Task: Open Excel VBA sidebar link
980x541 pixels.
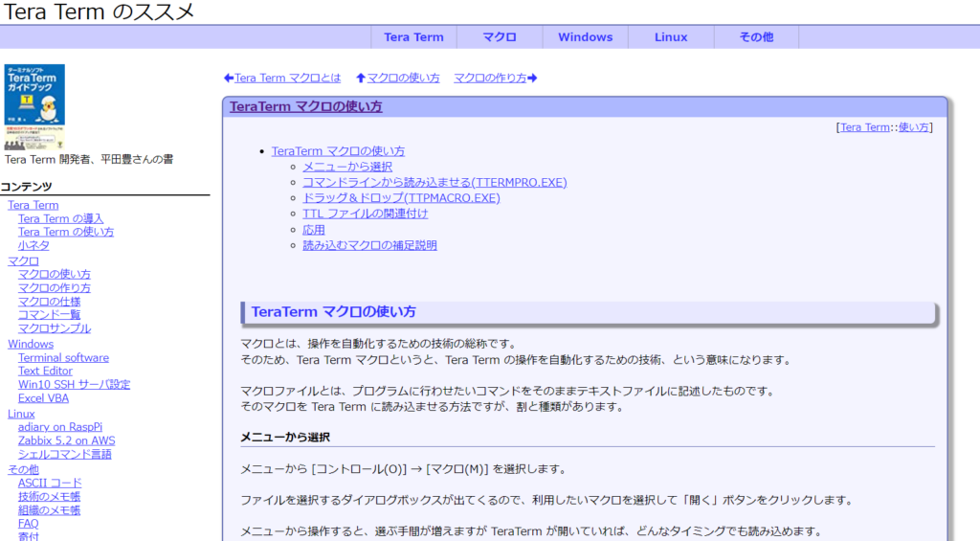Action: pyautogui.click(x=43, y=398)
